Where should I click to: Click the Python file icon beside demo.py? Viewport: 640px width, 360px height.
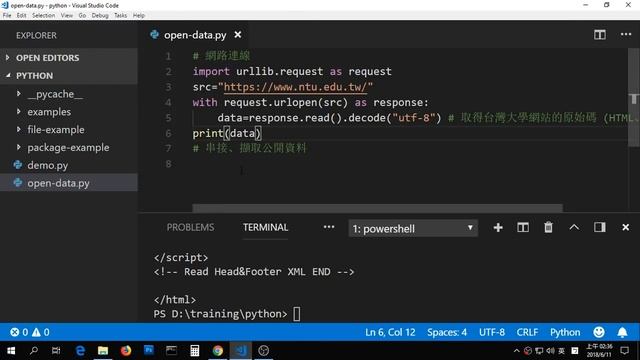(x=18, y=165)
